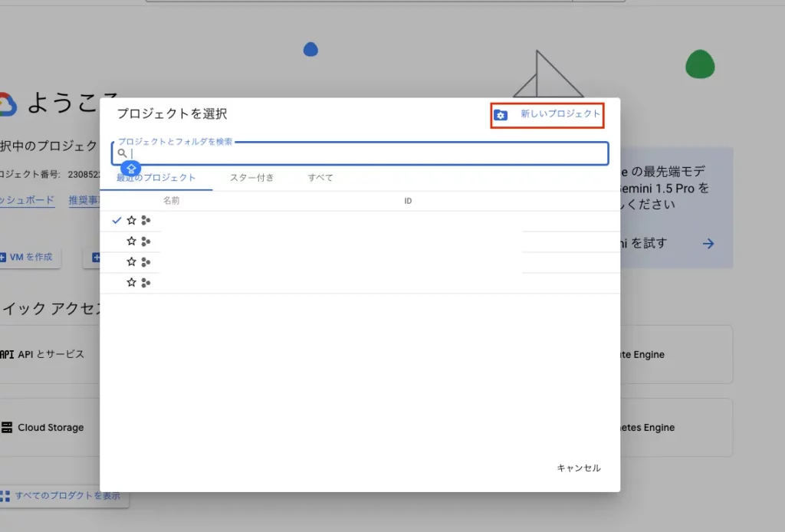This screenshot has height=532, width=785.
Task: Select the project icon on the checked row
Action: tap(146, 220)
